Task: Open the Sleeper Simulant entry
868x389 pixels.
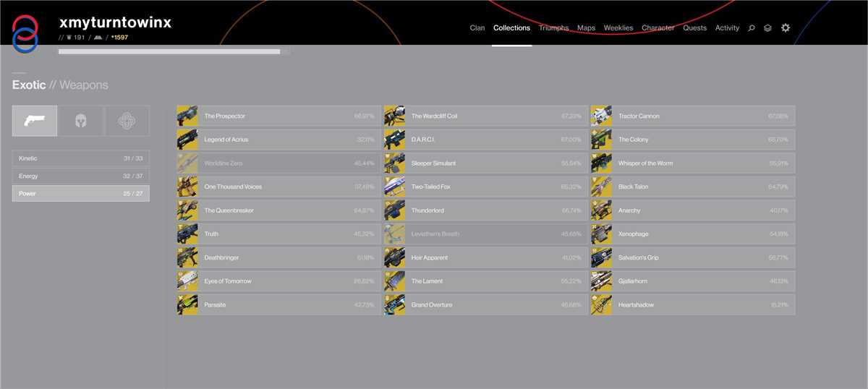Action: pos(485,163)
